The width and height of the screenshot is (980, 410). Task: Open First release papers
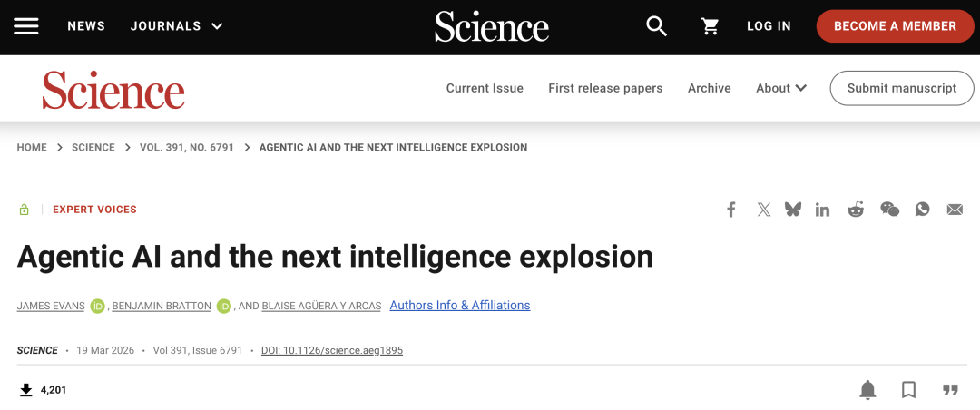click(605, 88)
